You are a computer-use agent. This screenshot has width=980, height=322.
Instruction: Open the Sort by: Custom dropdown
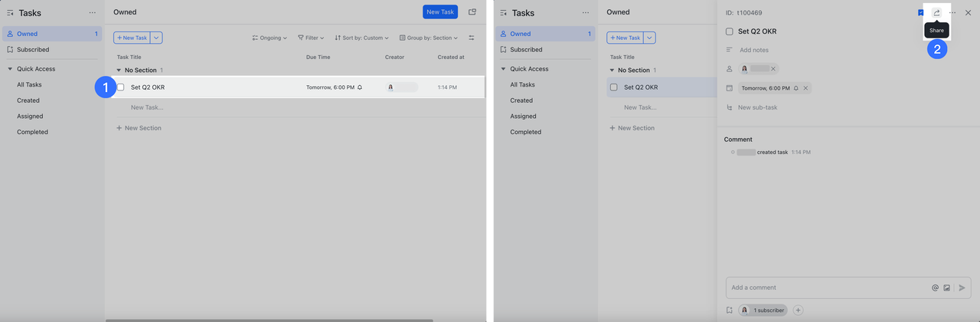(361, 38)
